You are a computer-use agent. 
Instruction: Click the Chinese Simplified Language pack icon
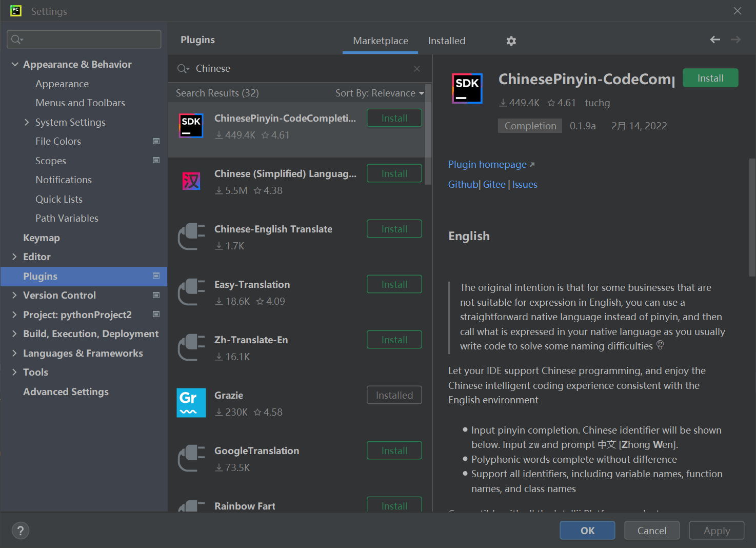(191, 181)
